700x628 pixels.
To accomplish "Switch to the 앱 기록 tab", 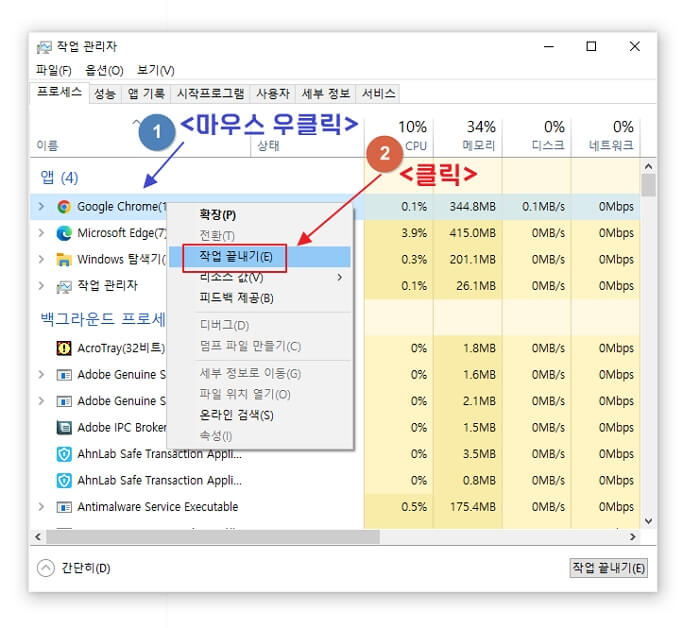I will click(146, 94).
